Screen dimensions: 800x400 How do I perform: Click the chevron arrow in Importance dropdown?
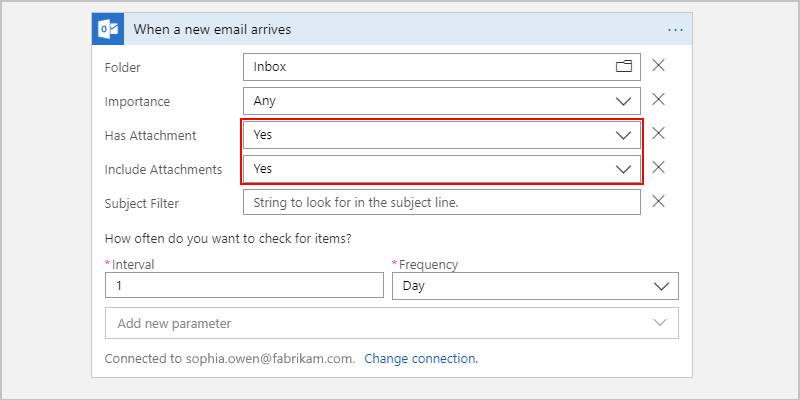pyautogui.click(x=623, y=102)
